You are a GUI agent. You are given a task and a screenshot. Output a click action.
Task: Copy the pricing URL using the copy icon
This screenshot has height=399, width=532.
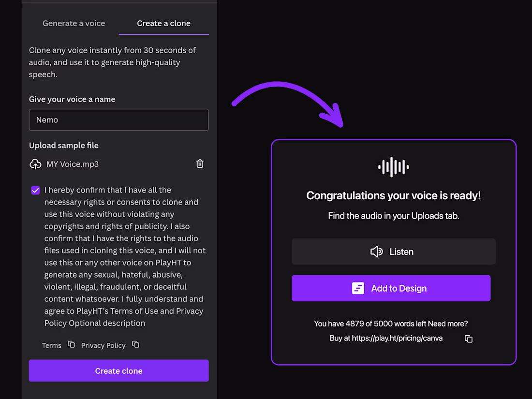[469, 339]
